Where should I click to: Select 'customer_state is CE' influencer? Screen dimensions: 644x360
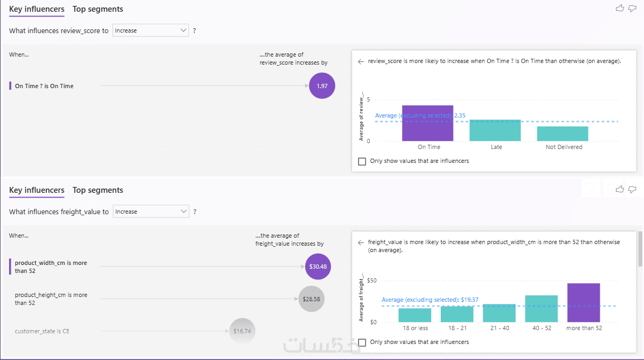(x=42, y=331)
